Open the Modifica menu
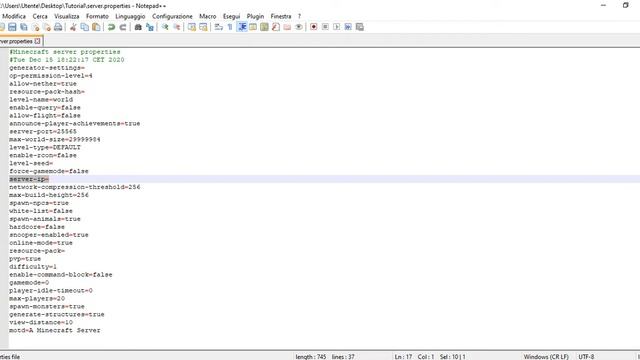The height and width of the screenshot is (360, 640). point(14,16)
